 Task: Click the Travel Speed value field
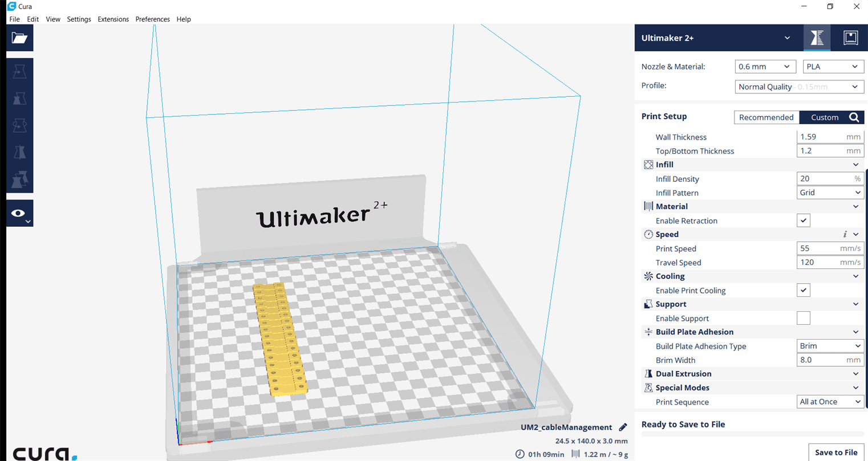(830, 263)
